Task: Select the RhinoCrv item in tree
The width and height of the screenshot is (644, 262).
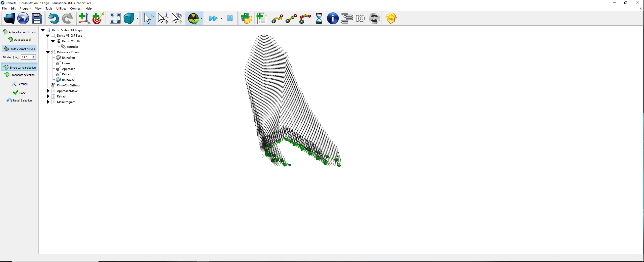Action: (x=68, y=80)
